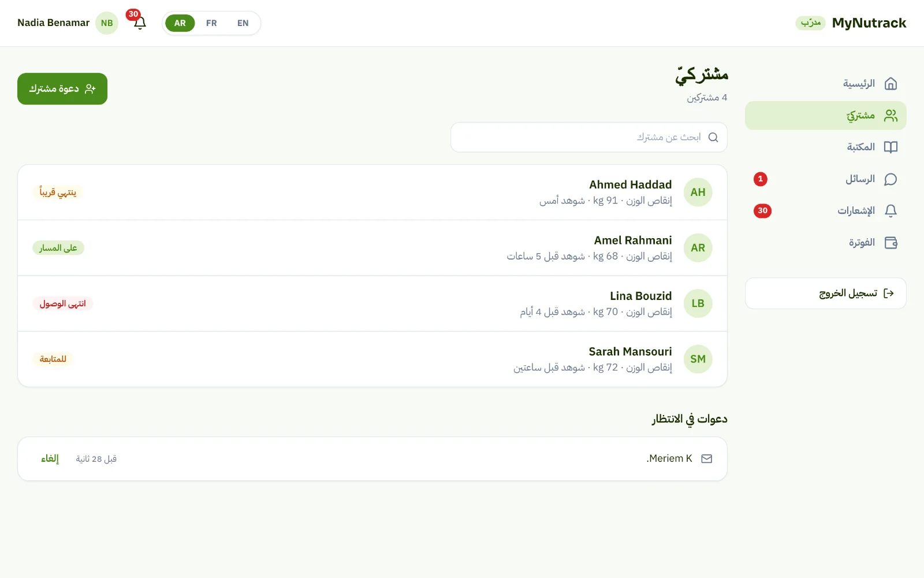The height and width of the screenshot is (578, 924).
Task: Click تسجيل الخروج logout button
Action: click(826, 294)
